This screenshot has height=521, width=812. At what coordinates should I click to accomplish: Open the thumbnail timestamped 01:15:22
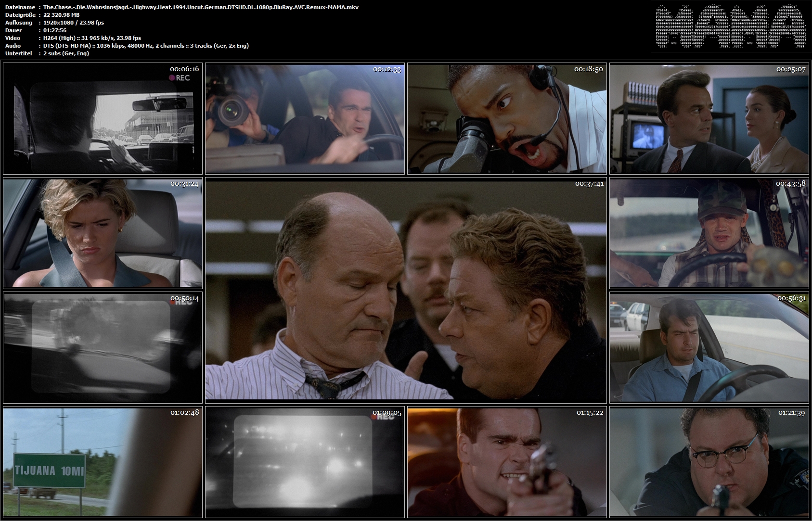[x=507, y=462]
